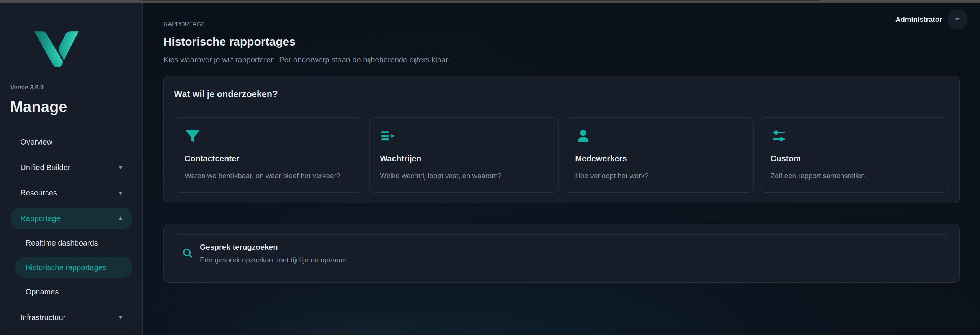Open the Wachtrijen report card title
The image size is (980, 335).
point(400,159)
